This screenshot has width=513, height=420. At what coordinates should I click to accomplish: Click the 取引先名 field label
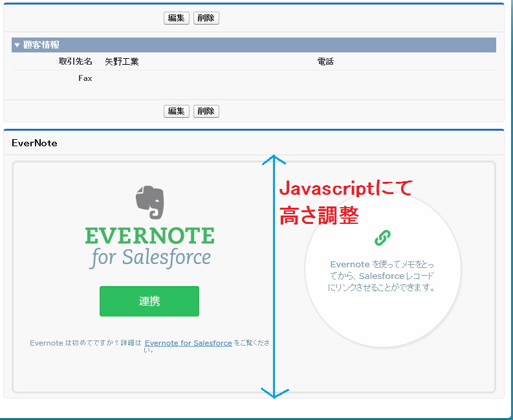75,61
